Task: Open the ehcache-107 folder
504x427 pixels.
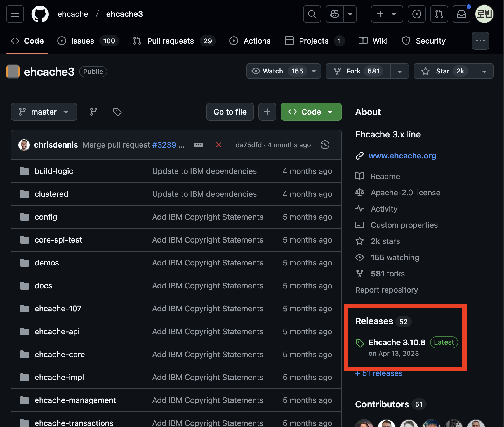Action: pyautogui.click(x=58, y=309)
